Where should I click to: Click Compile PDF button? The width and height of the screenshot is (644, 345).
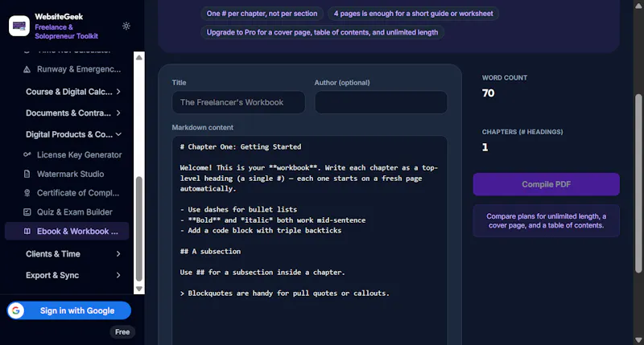click(547, 184)
